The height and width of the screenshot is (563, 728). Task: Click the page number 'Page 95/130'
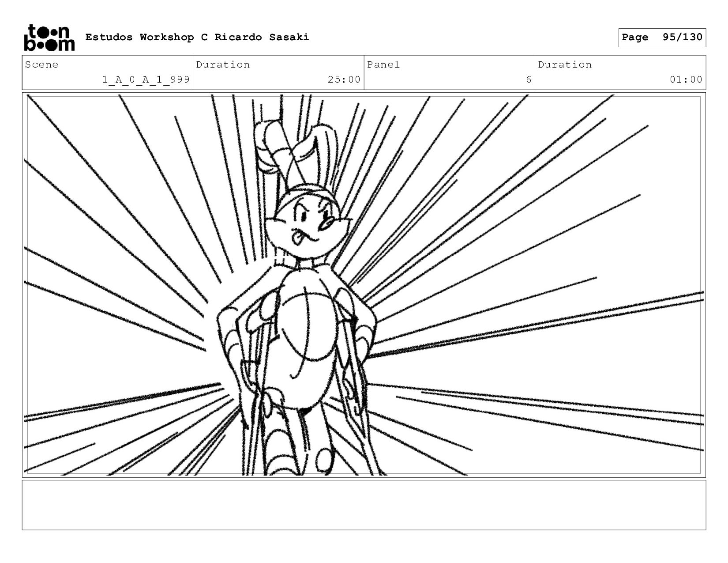pyautogui.click(x=662, y=38)
